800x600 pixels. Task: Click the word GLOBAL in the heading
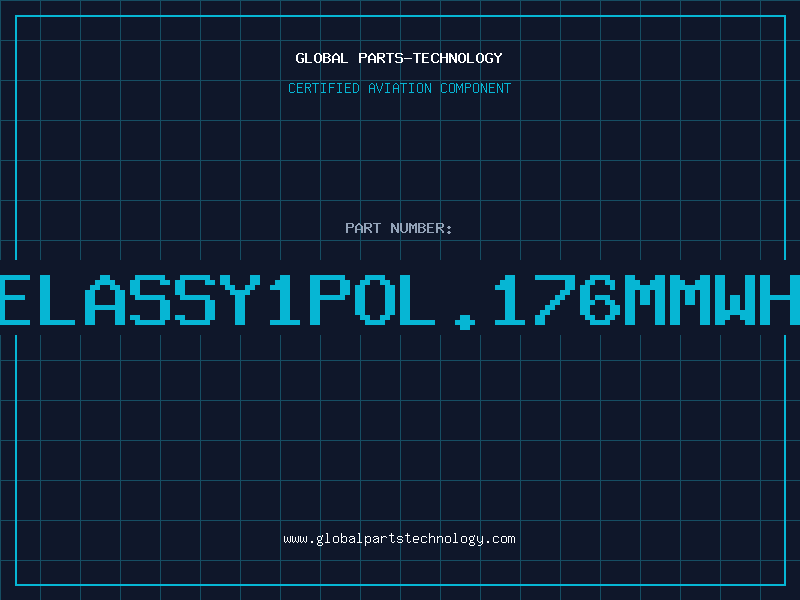[x=322, y=58]
